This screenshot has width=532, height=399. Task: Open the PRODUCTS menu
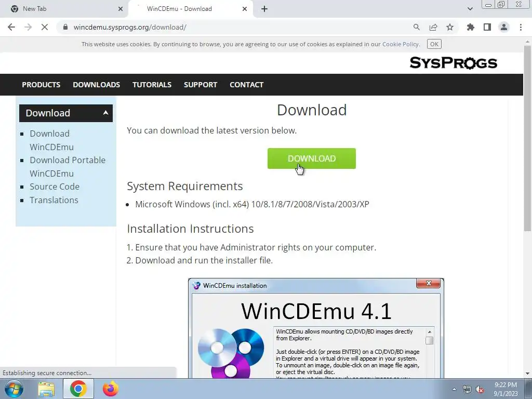pos(41,85)
